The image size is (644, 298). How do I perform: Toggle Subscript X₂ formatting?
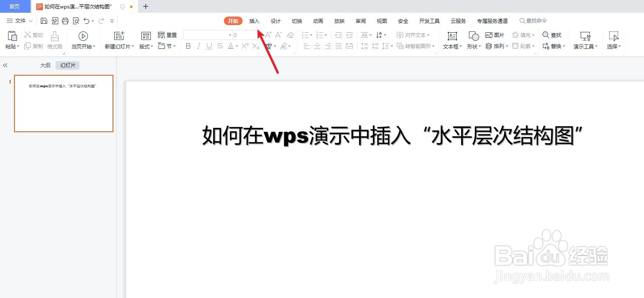coord(255,46)
